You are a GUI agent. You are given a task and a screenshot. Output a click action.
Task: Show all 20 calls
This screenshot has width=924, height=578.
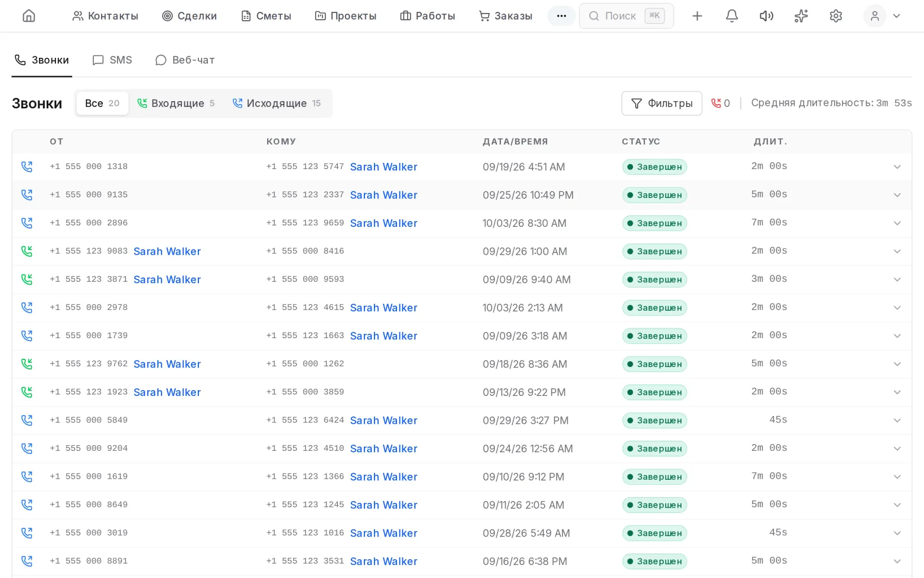[102, 103]
